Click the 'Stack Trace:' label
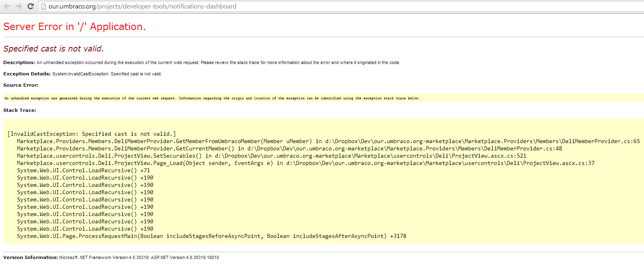This screenshot has width=644, height=274. coord(19,110)
